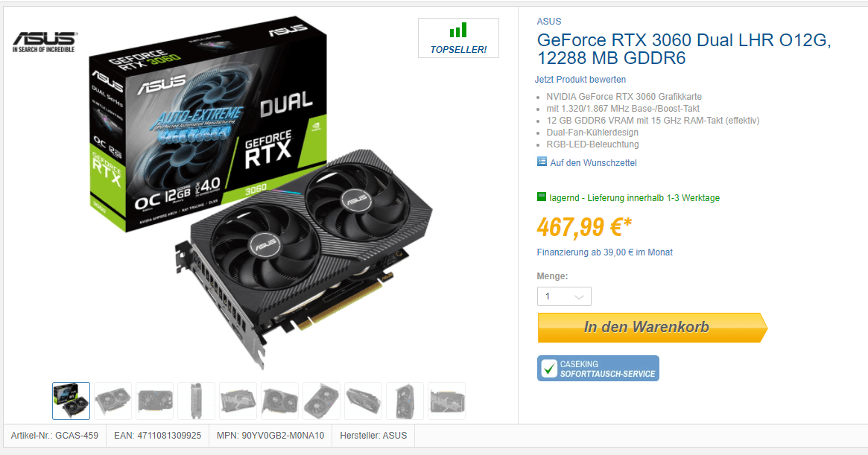
Task: Select the first thumbnail with box and card
Action: pyautogui.click(x=71, y=401)
